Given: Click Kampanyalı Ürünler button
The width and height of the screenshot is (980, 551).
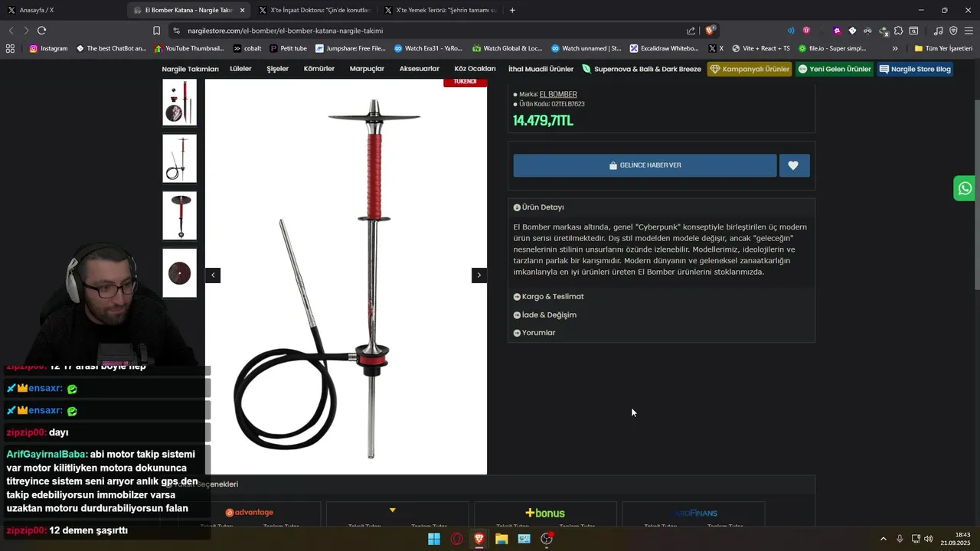Looking at the screenshot, I should tap(750, 69).
